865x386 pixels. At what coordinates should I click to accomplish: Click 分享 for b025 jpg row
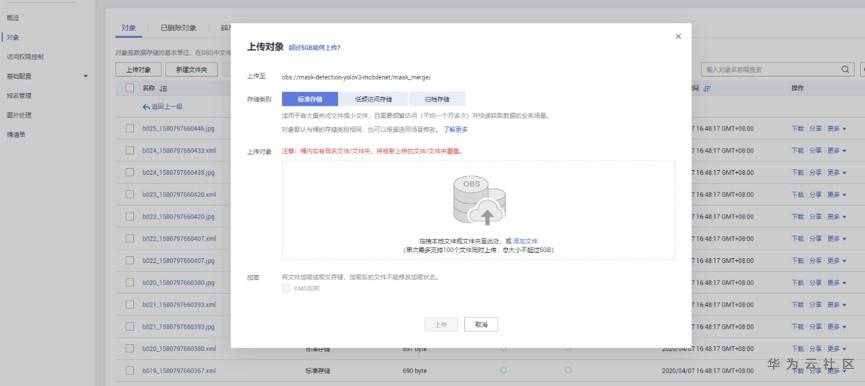(x=815, y=128)
